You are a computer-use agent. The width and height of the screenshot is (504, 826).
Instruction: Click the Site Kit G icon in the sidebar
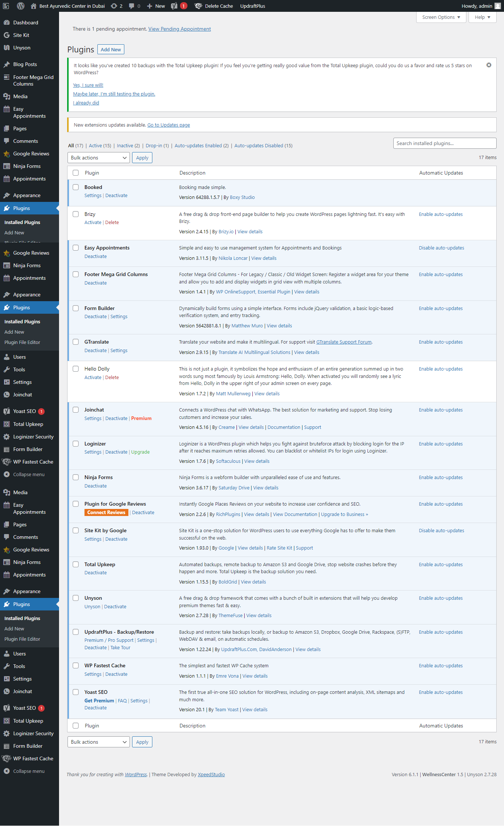click(x=7, y=35)
